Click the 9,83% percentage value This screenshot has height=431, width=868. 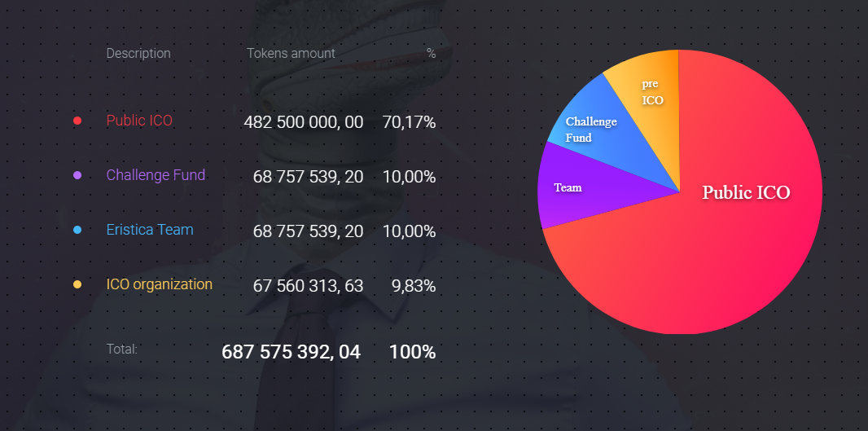click(414, 286)
